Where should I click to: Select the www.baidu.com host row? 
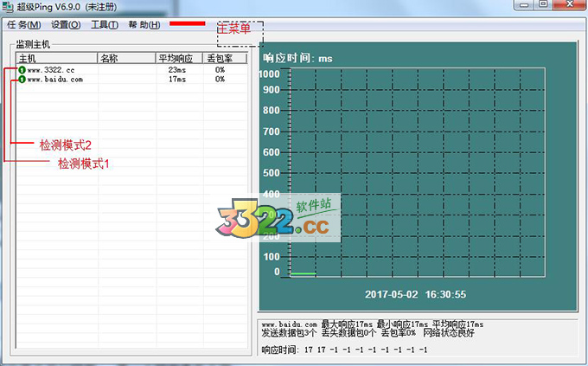(54, 79)
